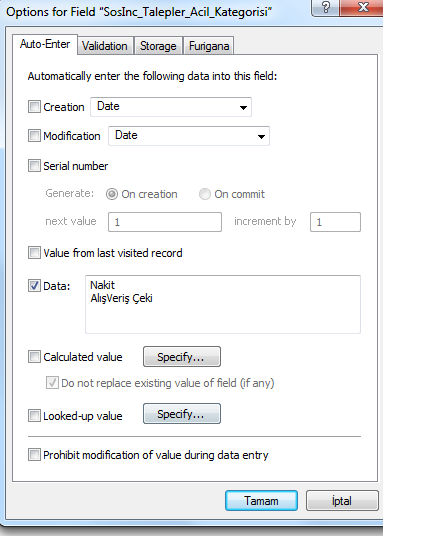Open the Modification Date dropdown
Image resolution: width=438 pixels, height=536 pixels.
click(x=189, y=136)
